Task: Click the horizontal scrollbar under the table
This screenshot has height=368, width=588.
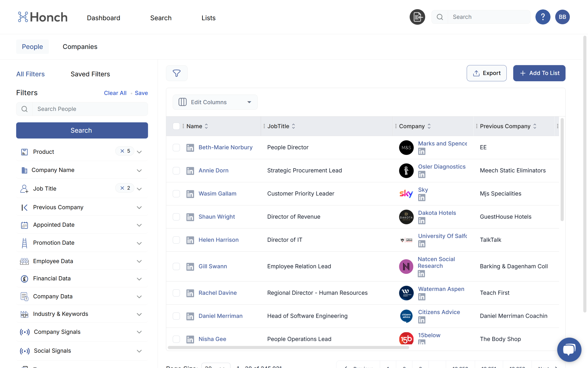Action: 288,347
